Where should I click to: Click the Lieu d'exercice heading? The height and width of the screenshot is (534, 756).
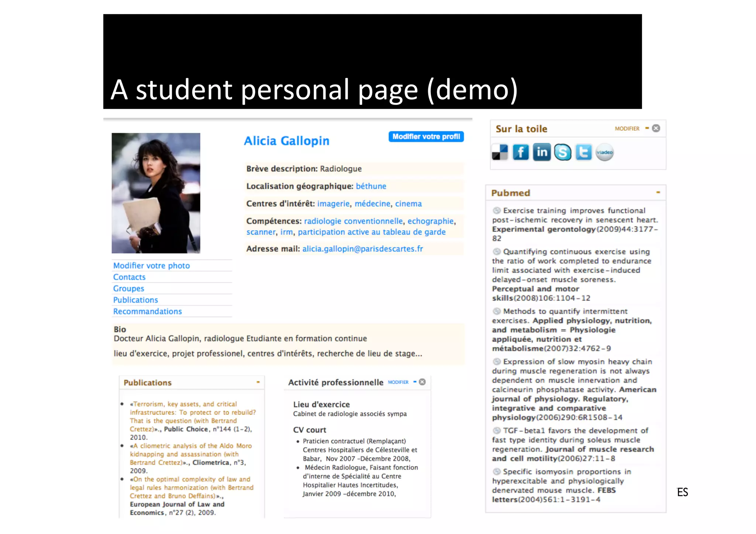pos(322,404)
